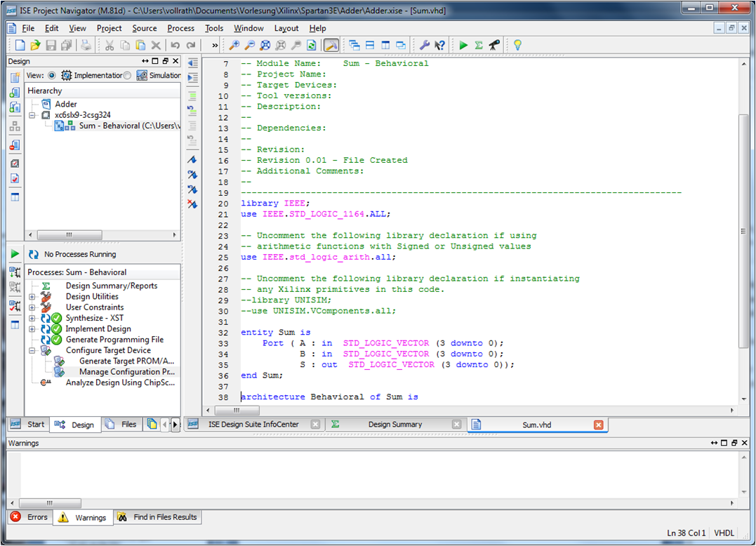Select the Implementation view radio button
The width and height of the screenshot is (756, 546).
click(51, 75)
